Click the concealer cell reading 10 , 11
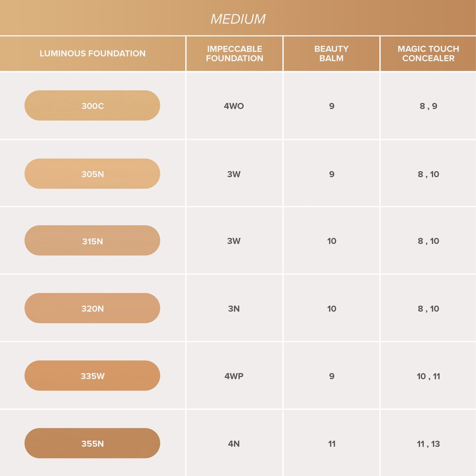This screenshot has width=476, height=476. point(428,376)
